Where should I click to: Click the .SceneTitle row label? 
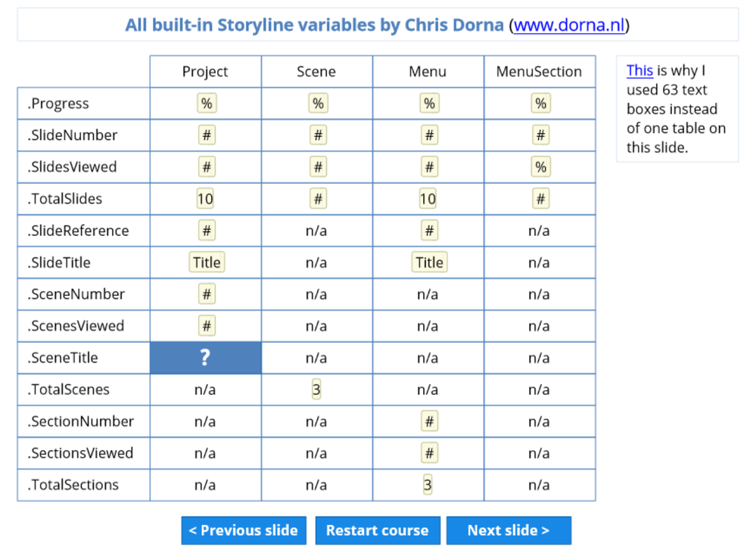coord(64,358)
